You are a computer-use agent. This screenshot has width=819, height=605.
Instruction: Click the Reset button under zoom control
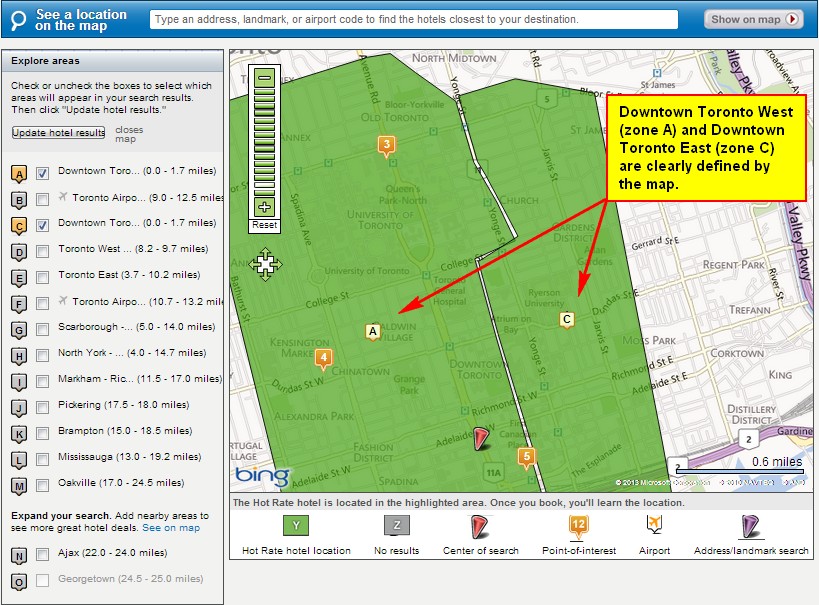click(x=265, y=225)
